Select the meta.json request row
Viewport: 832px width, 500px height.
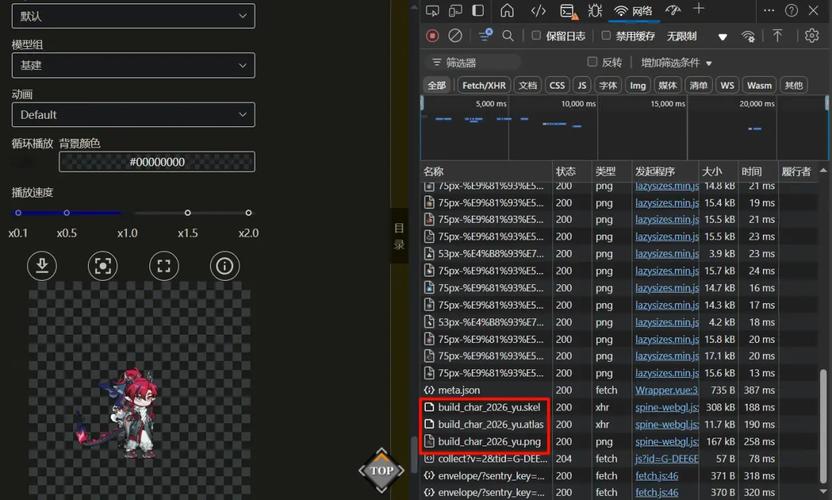619,390
